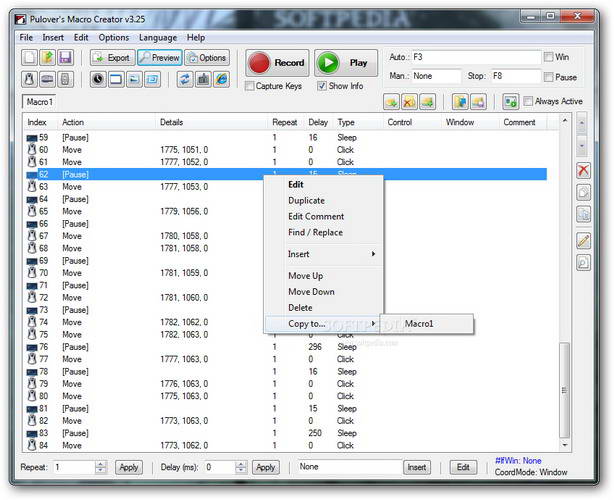Enable the Capture Keys checkbox
Screen dimensions: 614x500
249,86
